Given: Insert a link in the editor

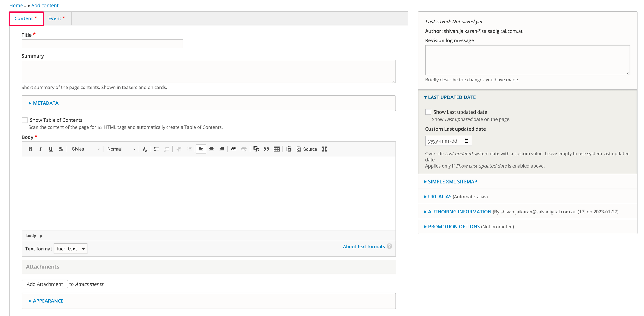Looking at the screenshot, I should point(234,149).
